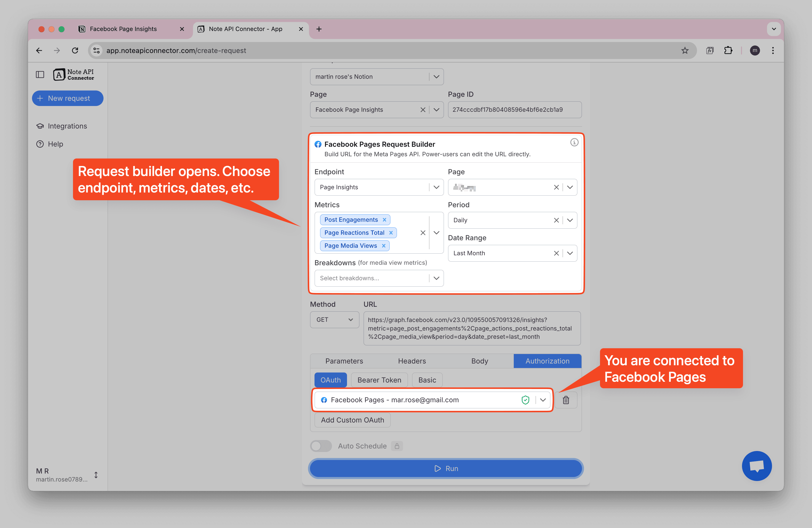
Task: Expand the Metrics dropdown list
Action: pyautogui.click(x=436, y=232)
